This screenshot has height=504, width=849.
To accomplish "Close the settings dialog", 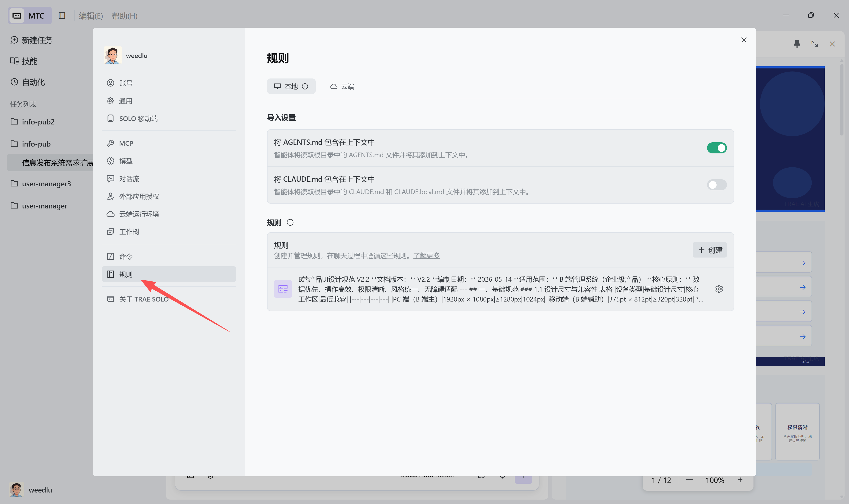I will coord(744,40).
